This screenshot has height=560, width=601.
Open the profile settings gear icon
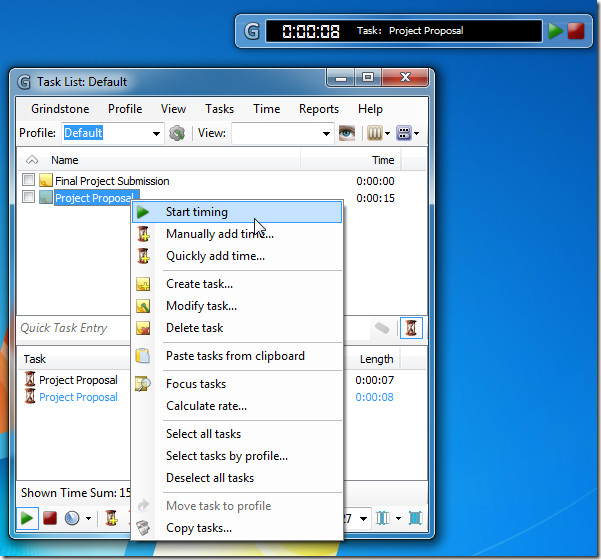click(177, 133)
